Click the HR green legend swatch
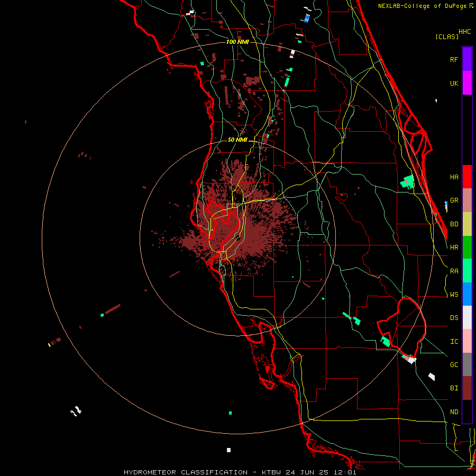Image resolution: width=476 pixels, height=476 pixels. pyautogui.click(x=467, y=248)
